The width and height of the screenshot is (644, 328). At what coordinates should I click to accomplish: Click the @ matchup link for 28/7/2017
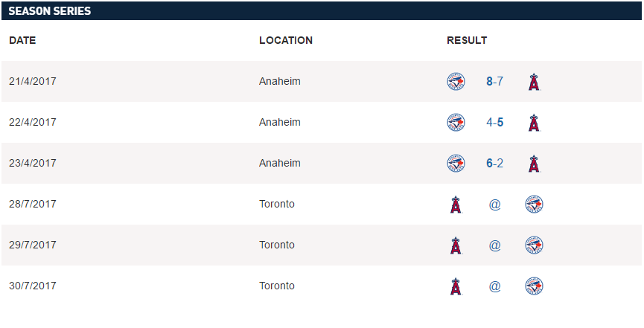pyautogui.click(x=494, y=205)
